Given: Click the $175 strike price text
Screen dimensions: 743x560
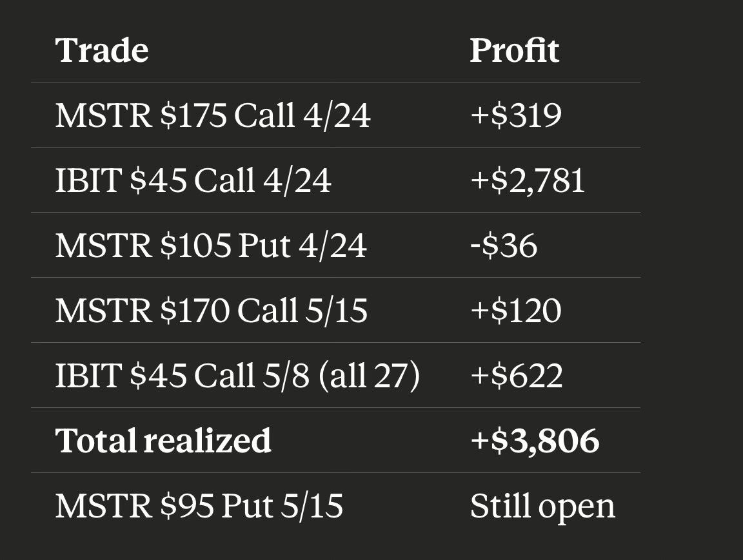Looking at the screenshot, I should (x=193, y=116).
